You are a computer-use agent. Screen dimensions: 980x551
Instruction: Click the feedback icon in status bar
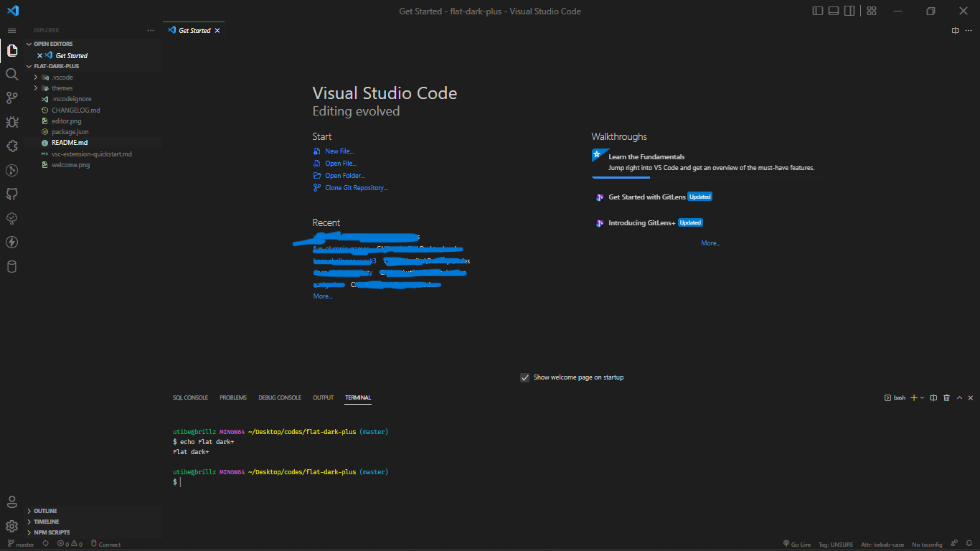(x=954, y=544)
